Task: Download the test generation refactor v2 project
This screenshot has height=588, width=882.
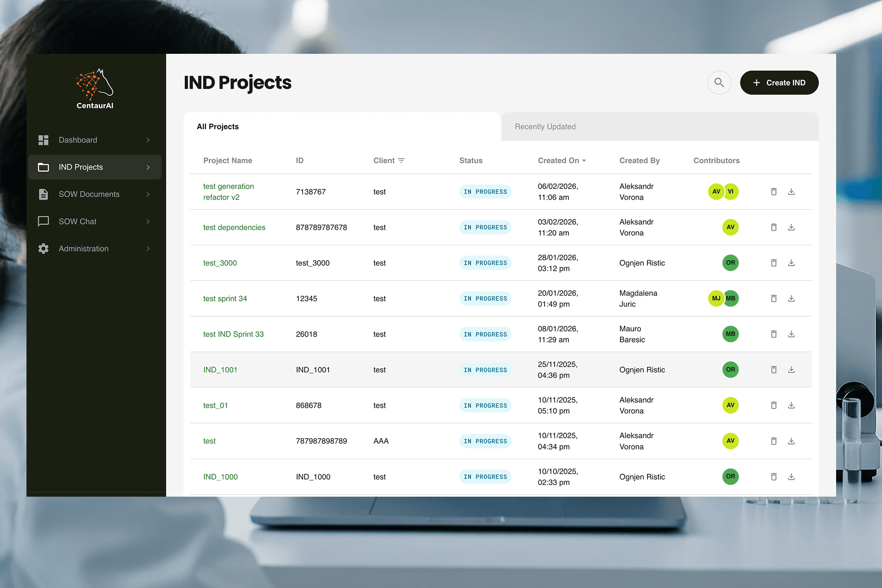Action: pyautogui.click(x=791, y=191)
